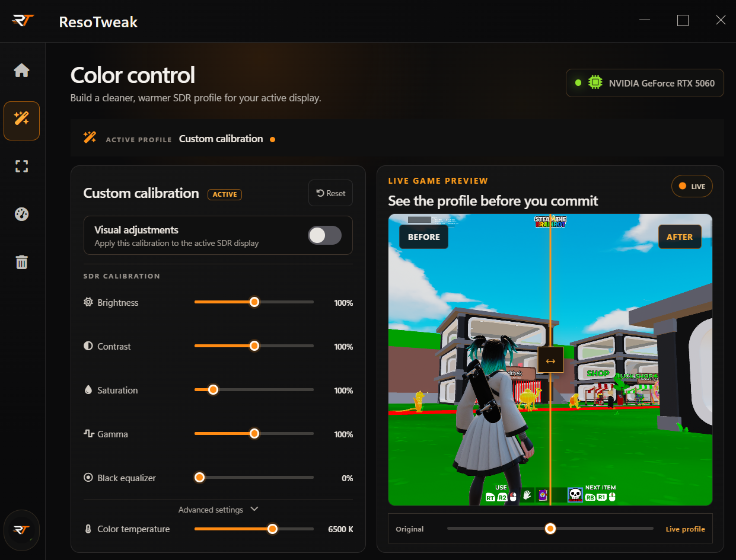The image size is (736, 560).
Task: Click the Gamma curve icon
Action: tap(88, 434)
